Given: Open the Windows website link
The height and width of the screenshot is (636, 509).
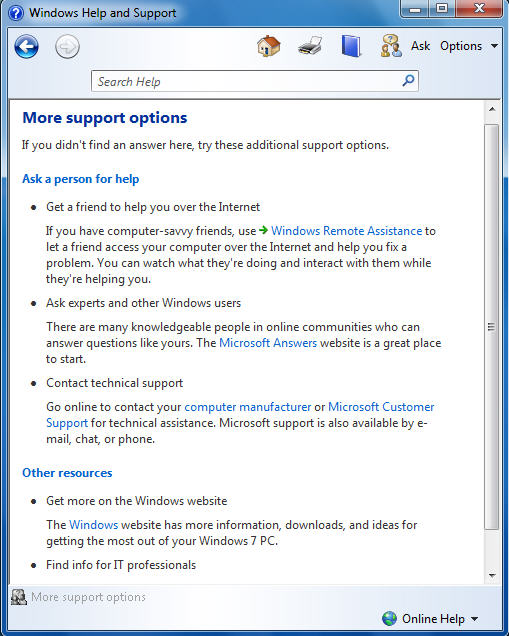Looking at the screenshot, I should click(x=93, y=525).
